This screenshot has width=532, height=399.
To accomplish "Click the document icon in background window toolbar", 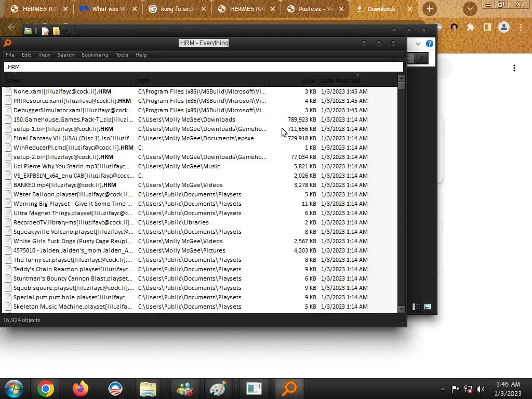I will click(45, 31).
